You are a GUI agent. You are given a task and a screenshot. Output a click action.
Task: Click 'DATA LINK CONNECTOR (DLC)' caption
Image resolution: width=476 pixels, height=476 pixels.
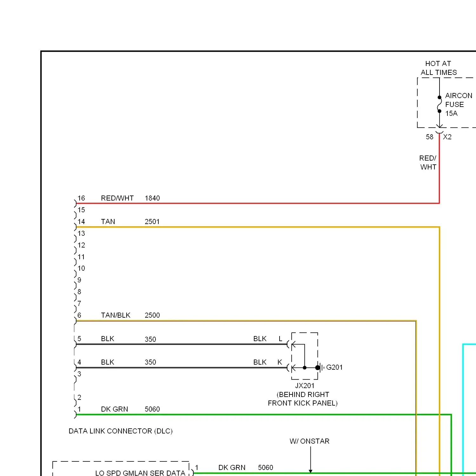coord(121,431)
